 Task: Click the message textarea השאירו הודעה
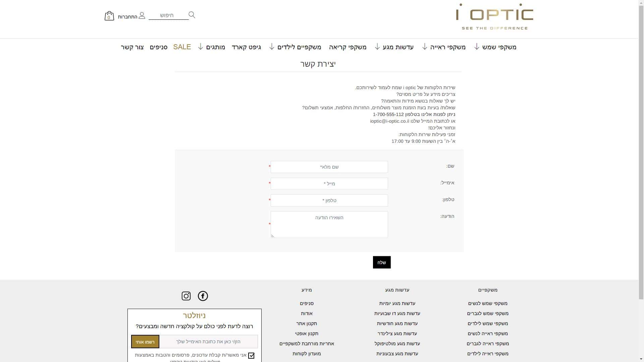[x=329, y=225]
